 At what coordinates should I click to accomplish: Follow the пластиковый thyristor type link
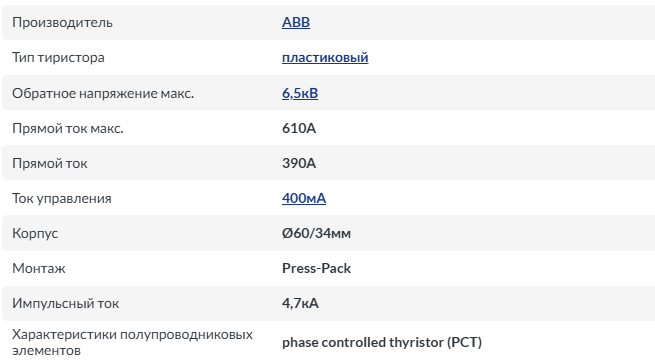pos(325,57)
